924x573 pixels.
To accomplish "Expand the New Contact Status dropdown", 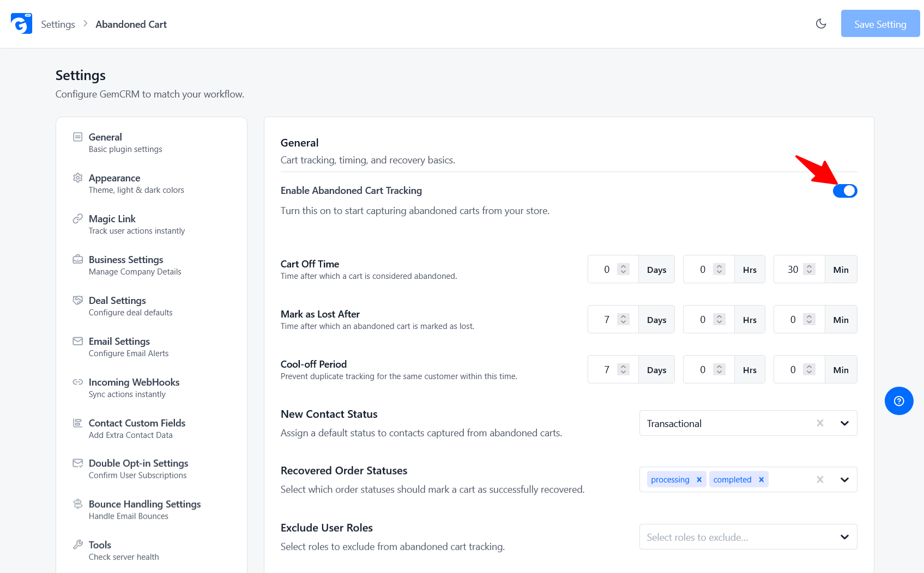I will tap(844, 423).
